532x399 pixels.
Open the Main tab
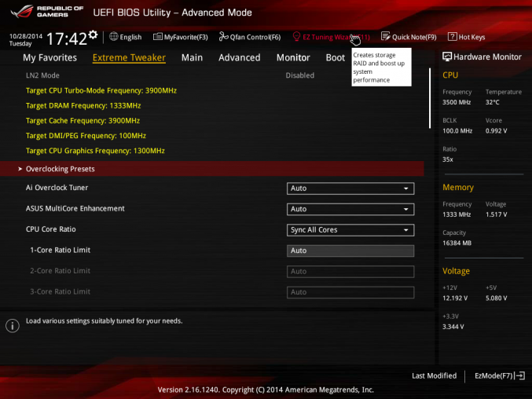click(192, 57)
